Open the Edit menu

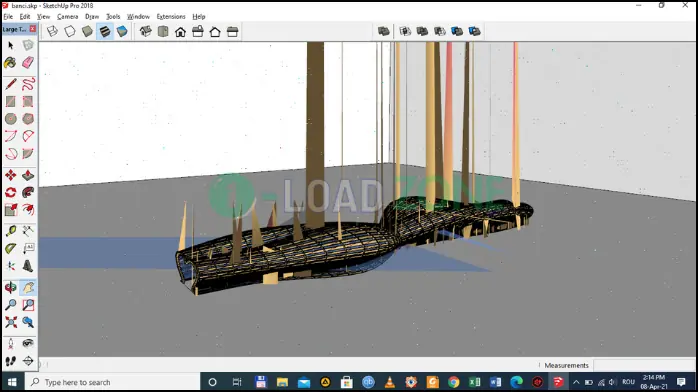25,16
